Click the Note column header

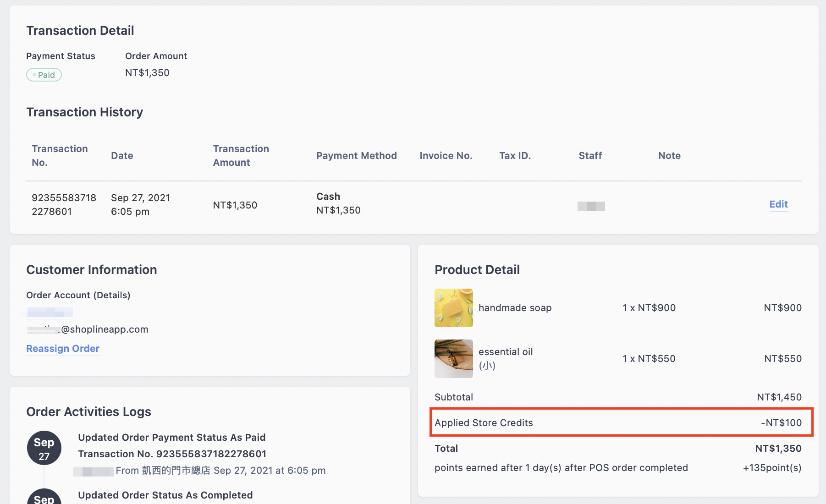tap(669, 156)
